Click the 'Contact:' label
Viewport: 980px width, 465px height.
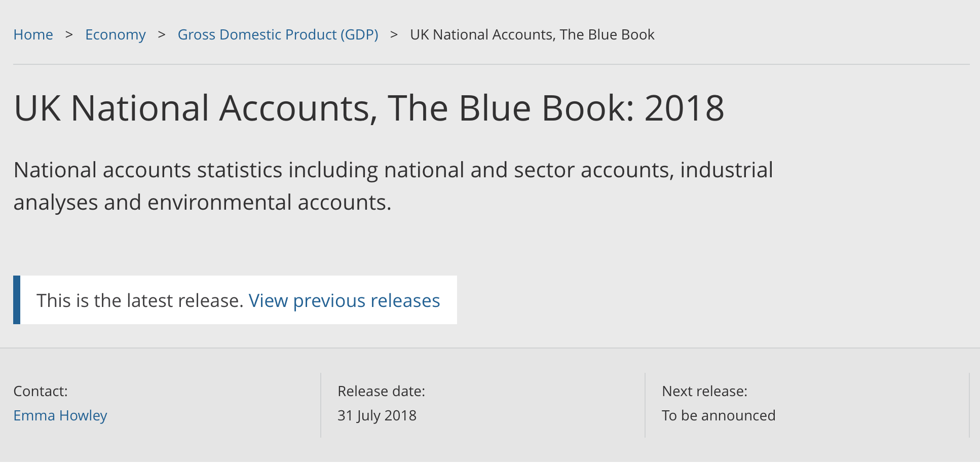point(41,391)
